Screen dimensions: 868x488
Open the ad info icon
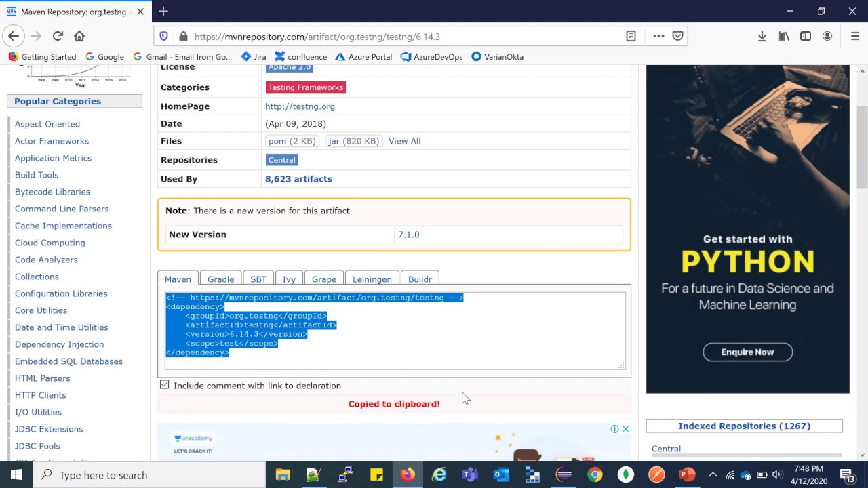[x=614, y=429]
